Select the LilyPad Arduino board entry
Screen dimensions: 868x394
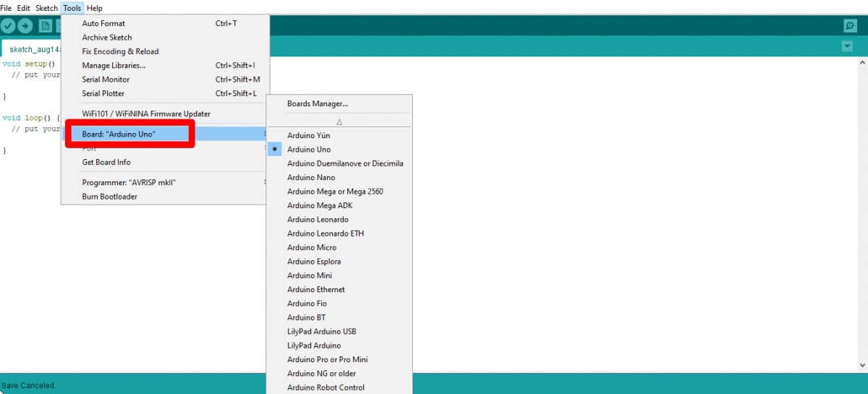[x=339, y=346]
